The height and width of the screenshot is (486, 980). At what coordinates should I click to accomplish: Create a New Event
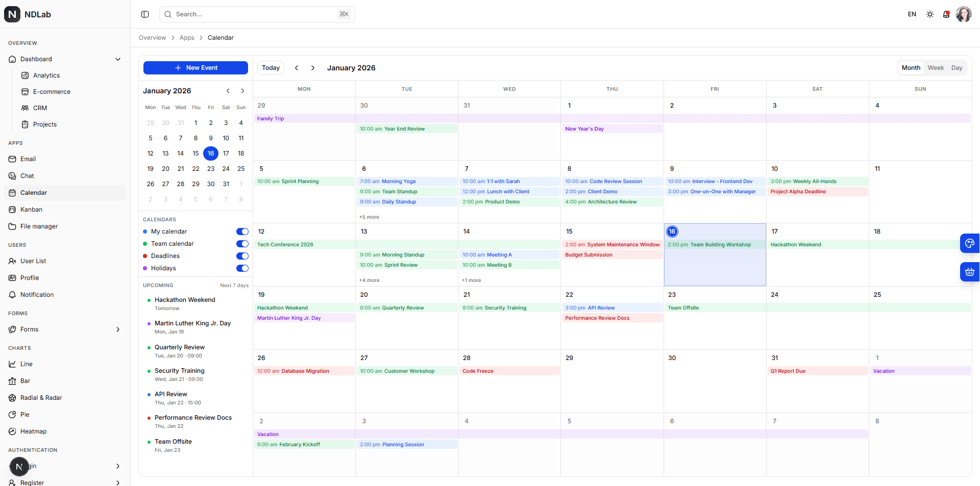(195, 67)
